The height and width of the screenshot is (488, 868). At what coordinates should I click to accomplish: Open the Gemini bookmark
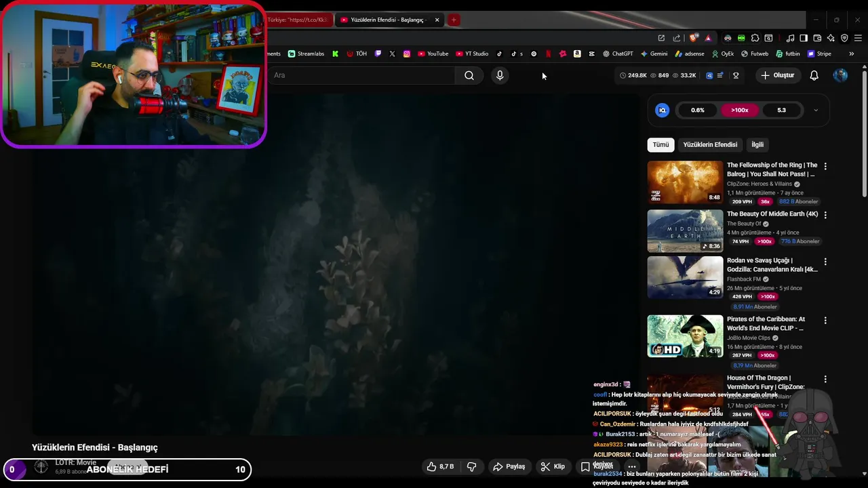pyautogui.click(x=654, y=54)
